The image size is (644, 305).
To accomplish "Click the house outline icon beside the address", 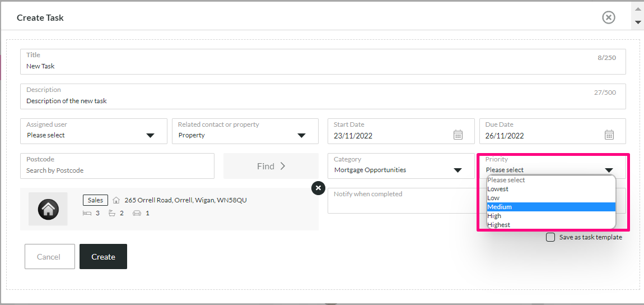I will click(x=116, y=200).
